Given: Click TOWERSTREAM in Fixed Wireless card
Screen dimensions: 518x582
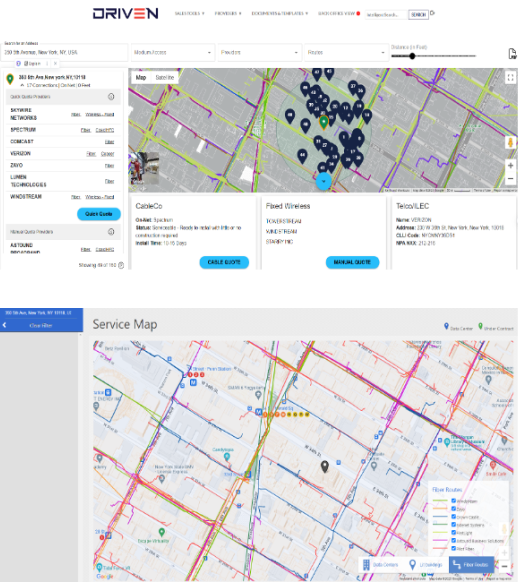Looking at the screenshot, I should tap(283, 221).
